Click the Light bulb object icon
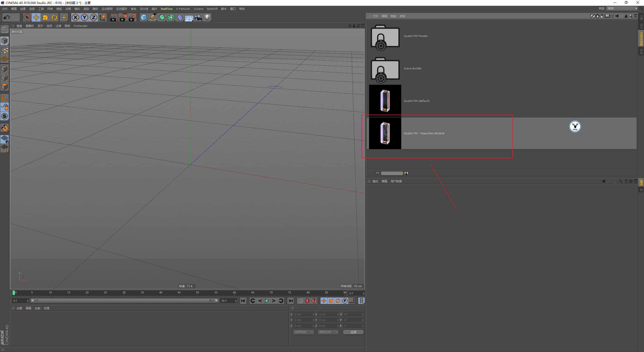The image size is (644, 352). pos(207,18)
